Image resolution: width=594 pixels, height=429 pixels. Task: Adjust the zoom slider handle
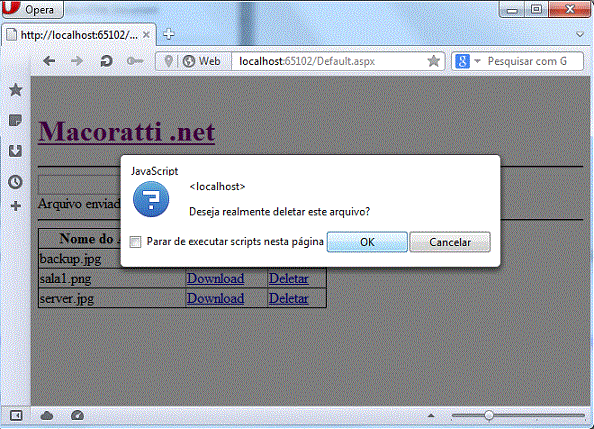point(489,416)
